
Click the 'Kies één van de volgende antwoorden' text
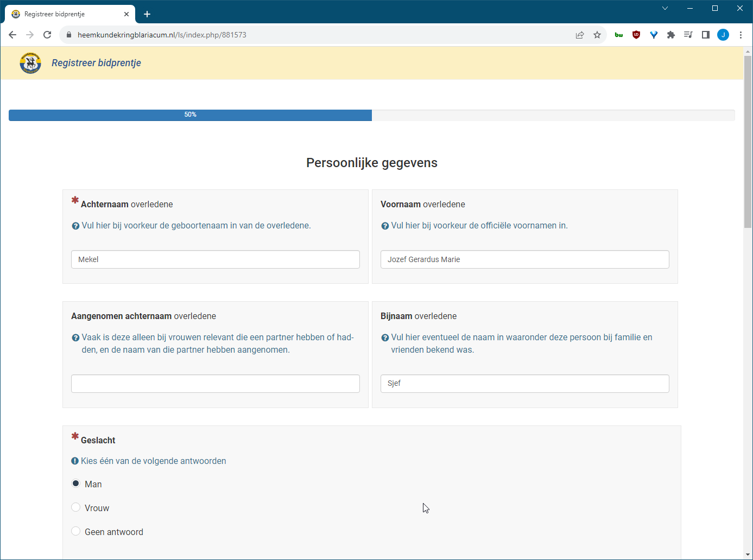point(154,461)
